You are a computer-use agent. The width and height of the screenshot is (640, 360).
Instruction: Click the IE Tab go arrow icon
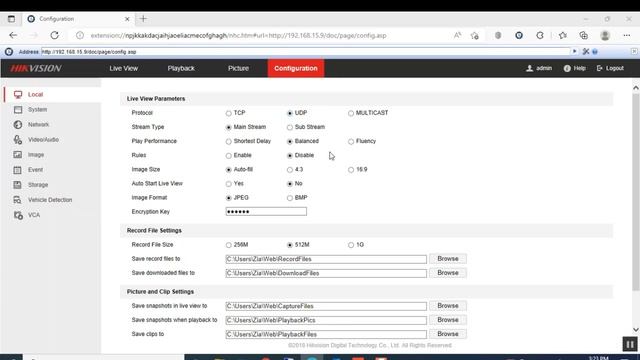(x=574, y=51)
